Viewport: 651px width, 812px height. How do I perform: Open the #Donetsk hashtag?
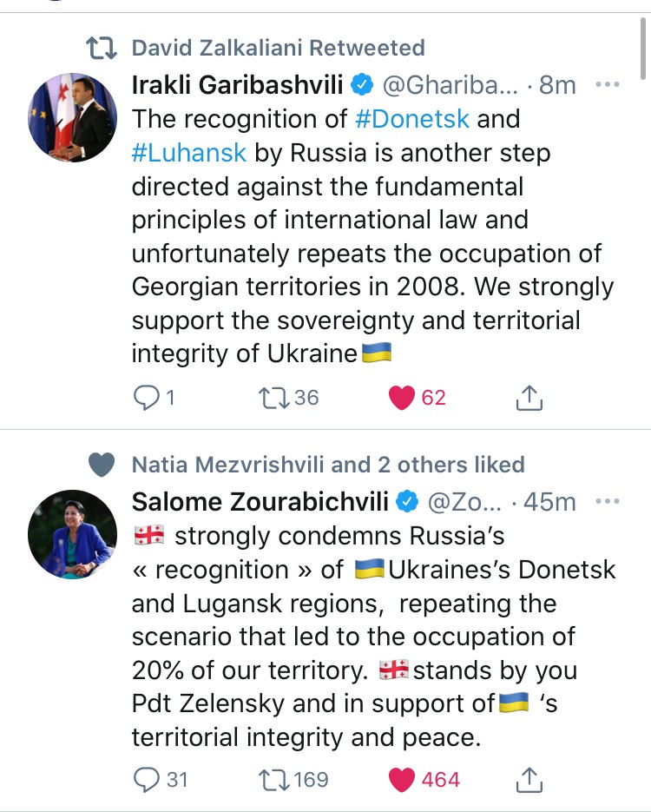point(412,119)
